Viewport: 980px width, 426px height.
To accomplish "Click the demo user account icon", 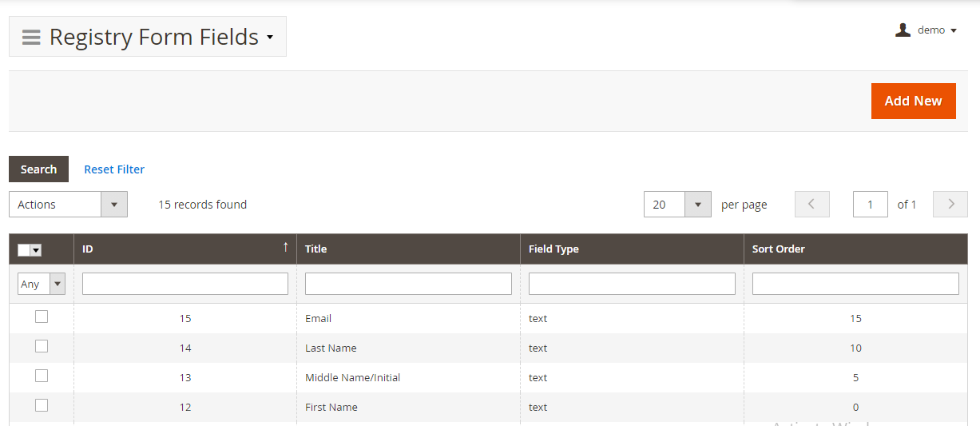I will click(903, 30).
